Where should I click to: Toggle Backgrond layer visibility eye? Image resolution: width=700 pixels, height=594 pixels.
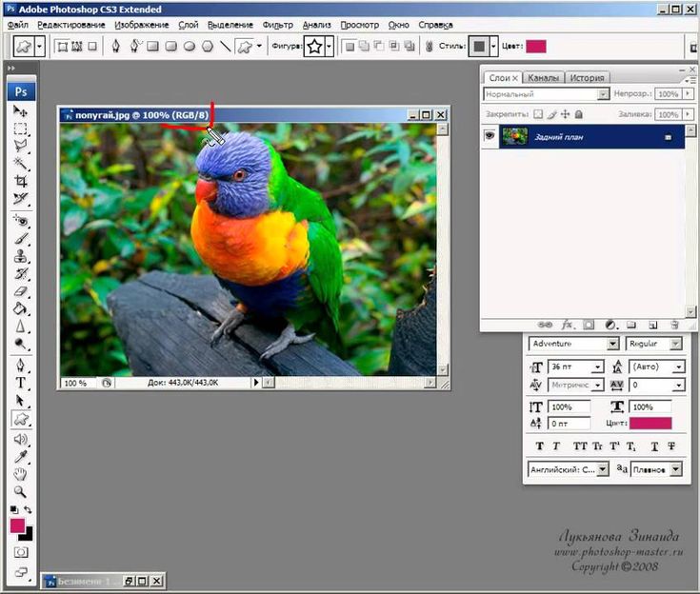pyautogui.click(x=490, y=135)
